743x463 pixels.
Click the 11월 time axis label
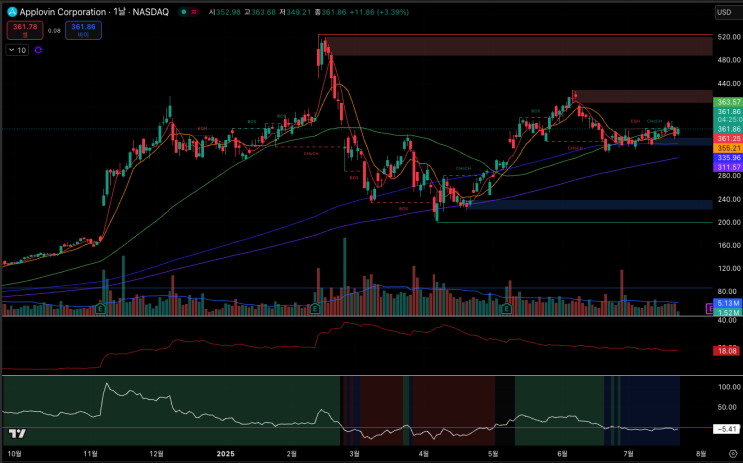click(91, 454)
